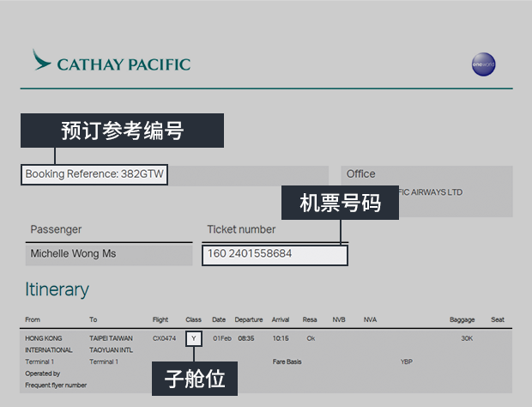Screen dimensions: 532x407
Task: Click the Arrival column header
Action: click(281, 319)
